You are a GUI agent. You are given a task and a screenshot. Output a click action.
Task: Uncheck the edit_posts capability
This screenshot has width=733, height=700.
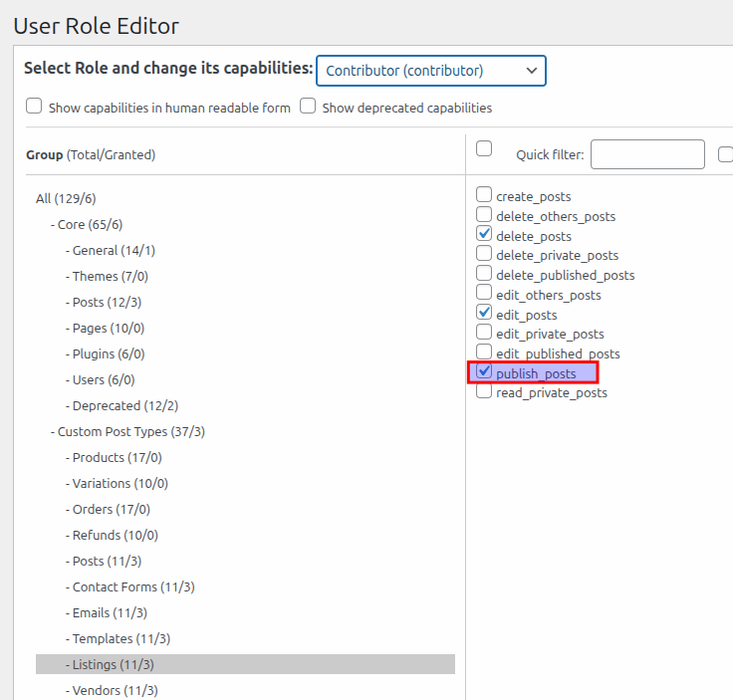485,314
